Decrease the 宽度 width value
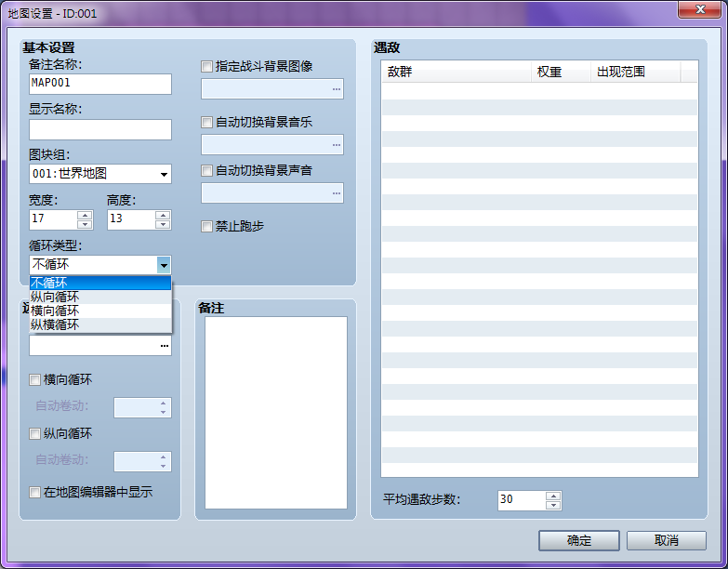 pyautogui.click(x=85, y=224)
